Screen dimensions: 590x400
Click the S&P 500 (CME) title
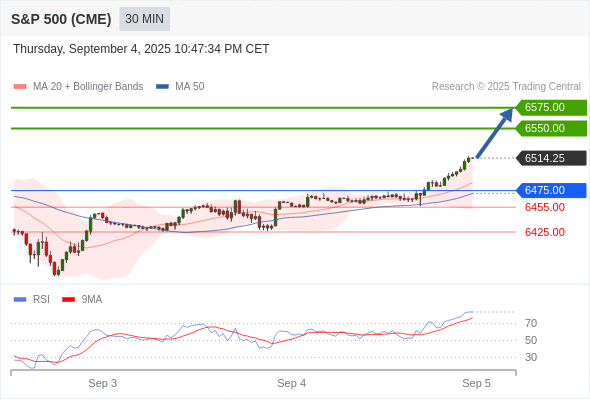click(x=61, y=19)
